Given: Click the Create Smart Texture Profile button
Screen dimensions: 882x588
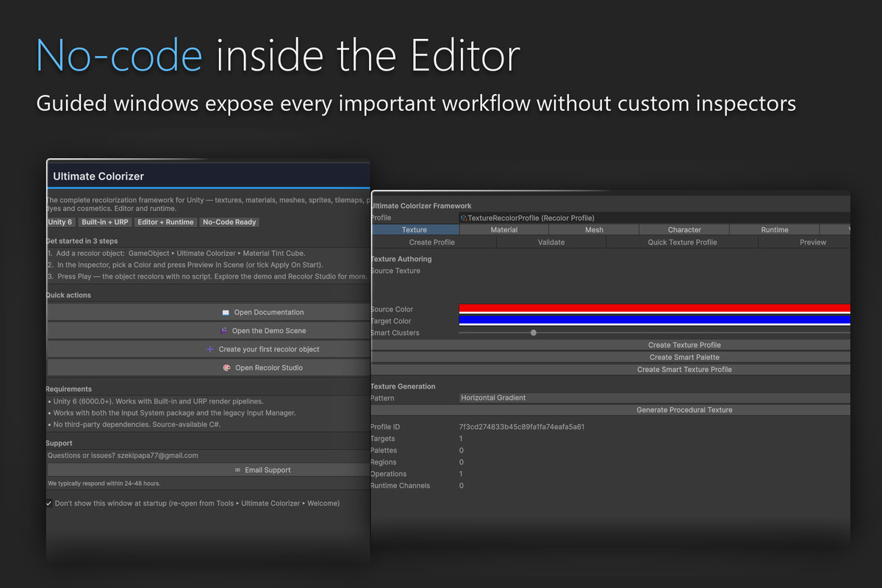Looking at the screenshot, I should coord(611,370).
